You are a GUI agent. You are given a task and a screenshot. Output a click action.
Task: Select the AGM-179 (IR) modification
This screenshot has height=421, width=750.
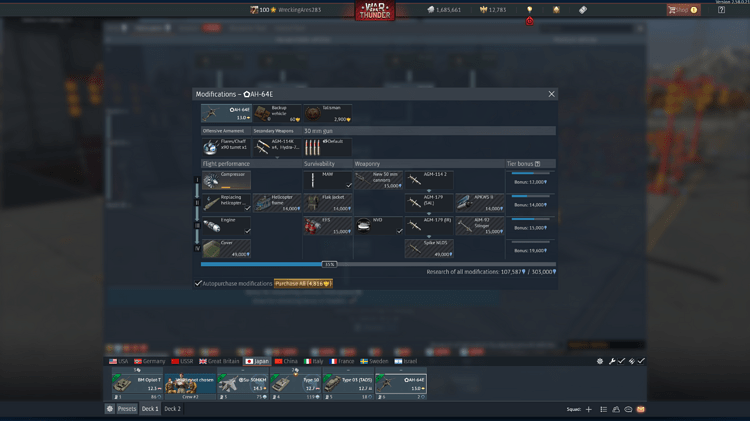(429, 226)
